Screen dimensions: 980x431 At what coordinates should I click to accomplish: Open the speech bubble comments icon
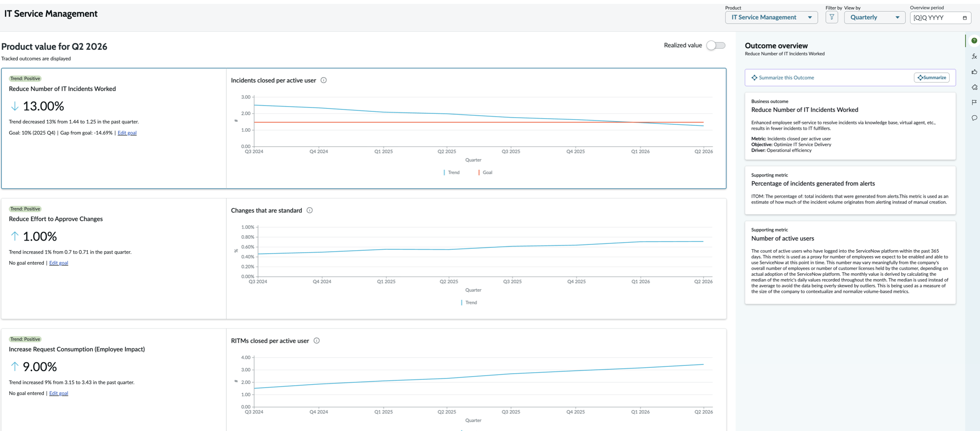click(x=974, y=118)
